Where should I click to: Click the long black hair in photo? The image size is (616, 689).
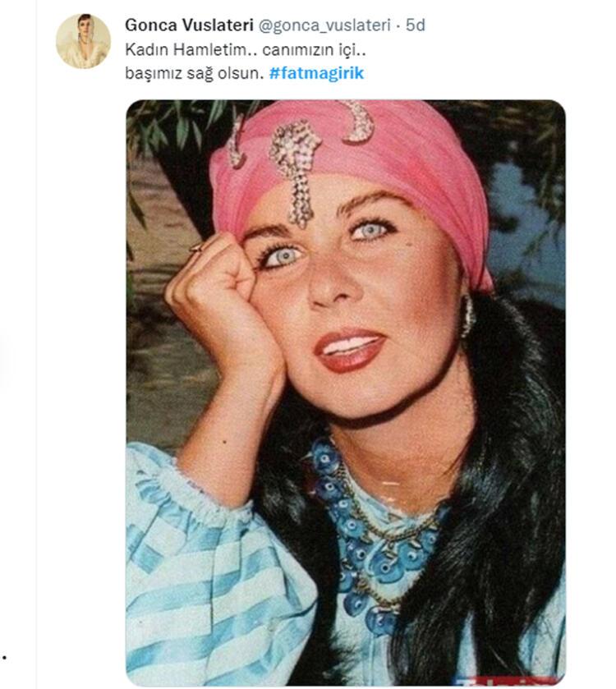[517, 460]
